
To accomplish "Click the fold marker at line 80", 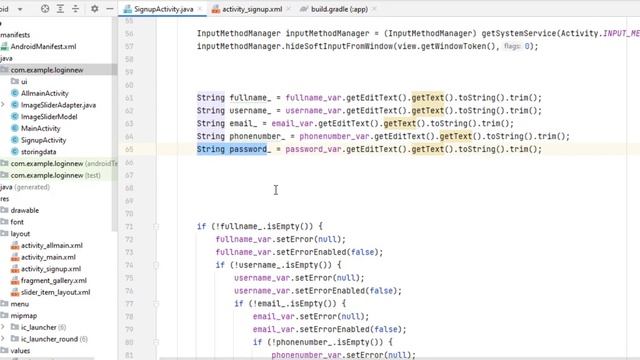I will tap(156, 342).
